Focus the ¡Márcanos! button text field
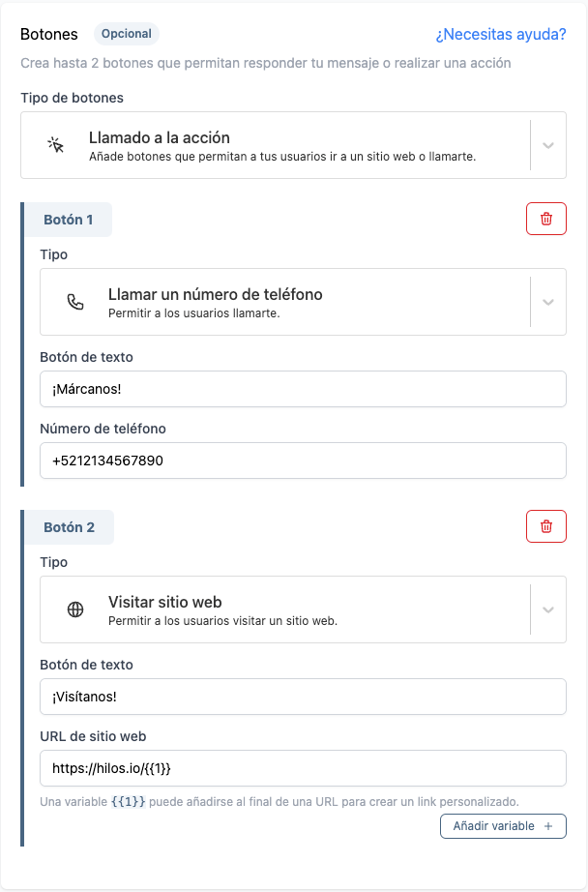588x892 pixels. (303, 389)
